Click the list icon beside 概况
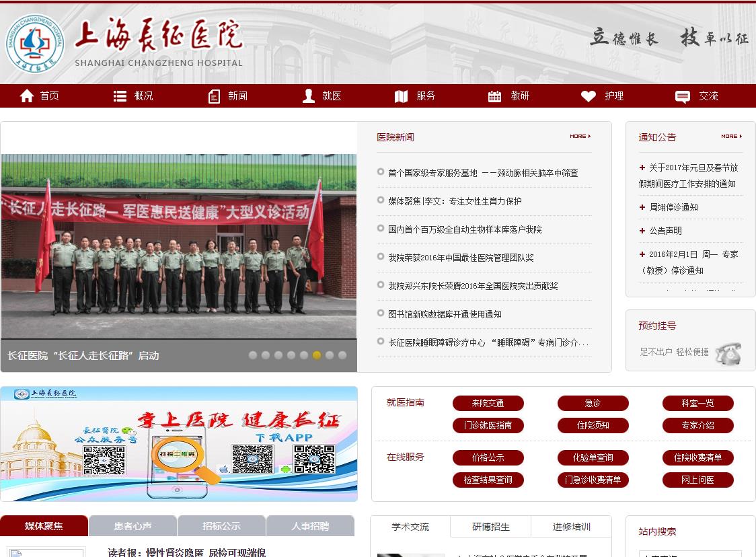Viewport: 756px width, 557px height. coord(120,96)
